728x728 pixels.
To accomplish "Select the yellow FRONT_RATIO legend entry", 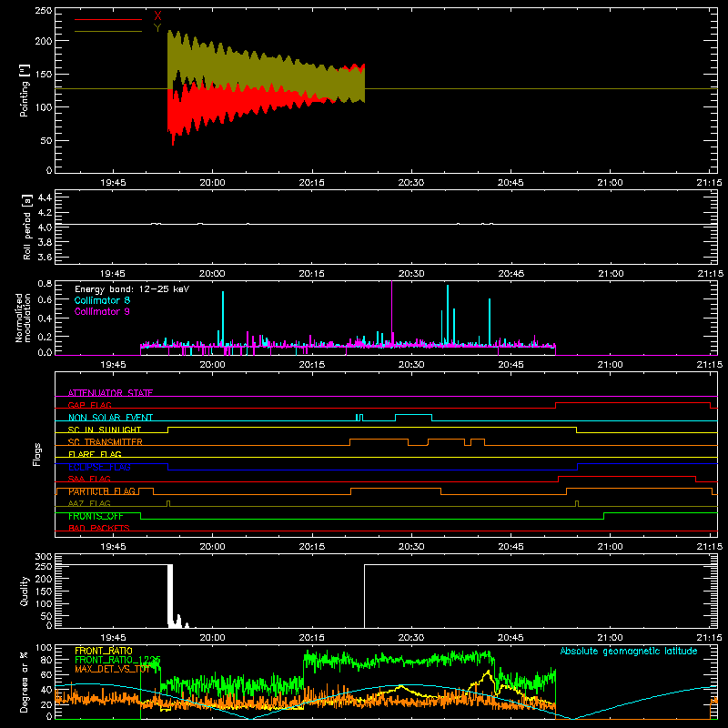I will (x=104, y=651).
